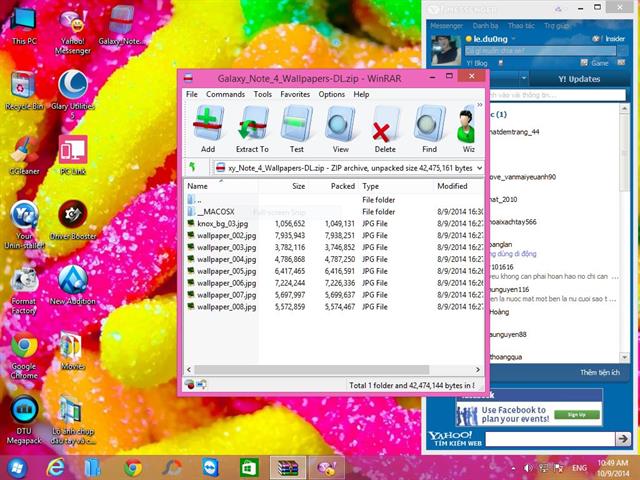Go up one level using green arrow
This screenshot has width=640, height=480.
coord(193,167)
